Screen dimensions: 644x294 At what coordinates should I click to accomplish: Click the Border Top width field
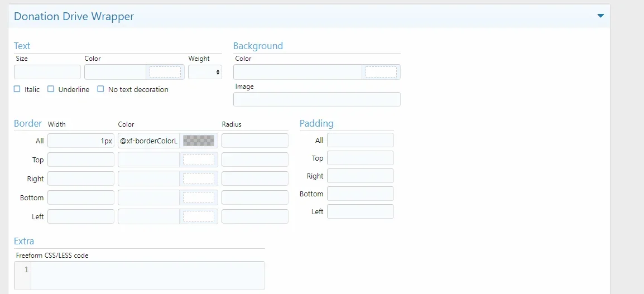click(x=81, y=160)
